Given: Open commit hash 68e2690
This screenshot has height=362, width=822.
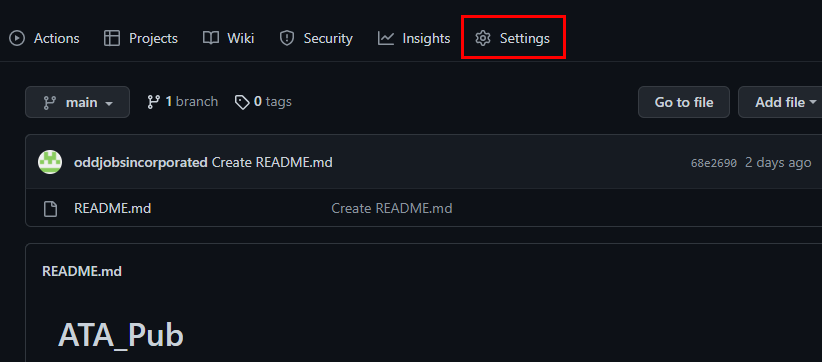Looking at the screenshot, I should click(714, 163).
